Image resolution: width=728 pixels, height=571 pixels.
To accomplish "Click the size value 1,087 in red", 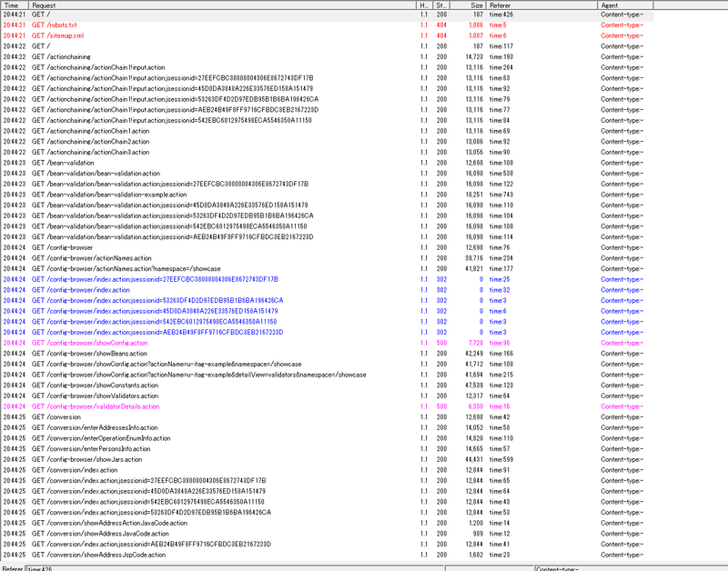I will coord(475,35).
